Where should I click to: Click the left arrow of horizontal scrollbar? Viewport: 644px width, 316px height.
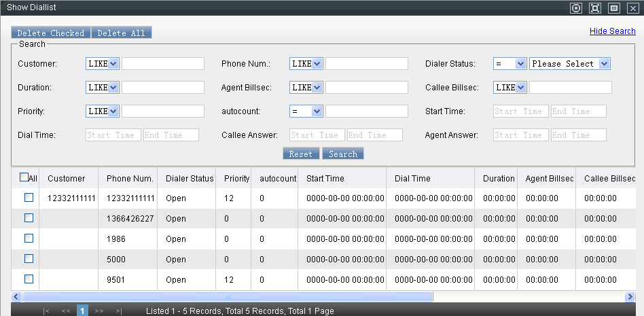click(16, 297)
